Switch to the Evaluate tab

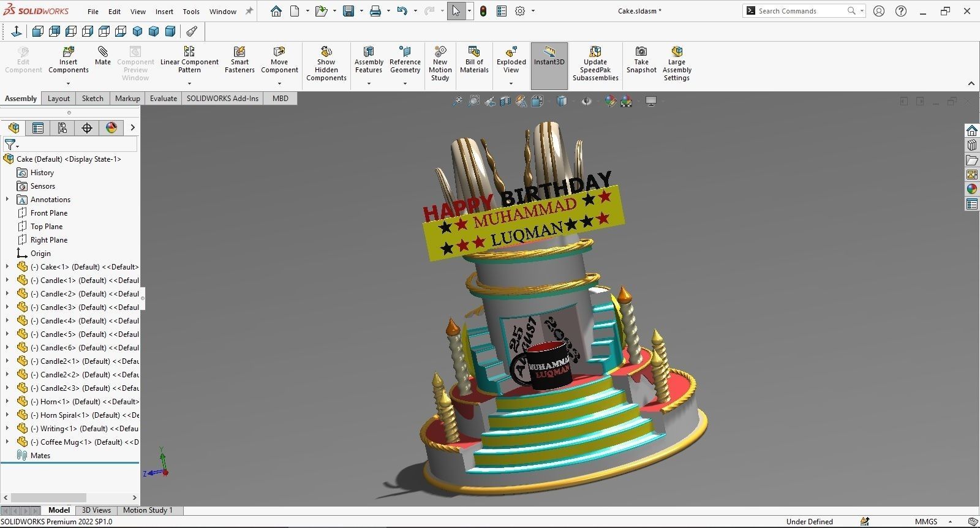164,98
